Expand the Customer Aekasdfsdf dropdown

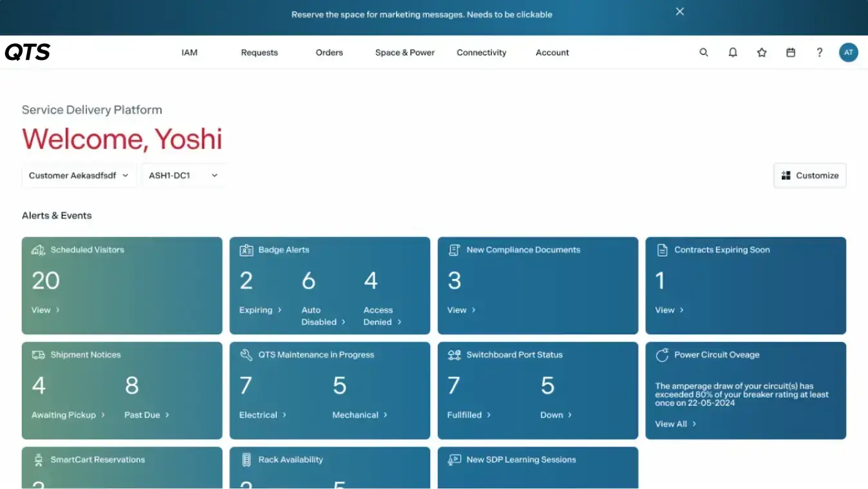point(79,175)
